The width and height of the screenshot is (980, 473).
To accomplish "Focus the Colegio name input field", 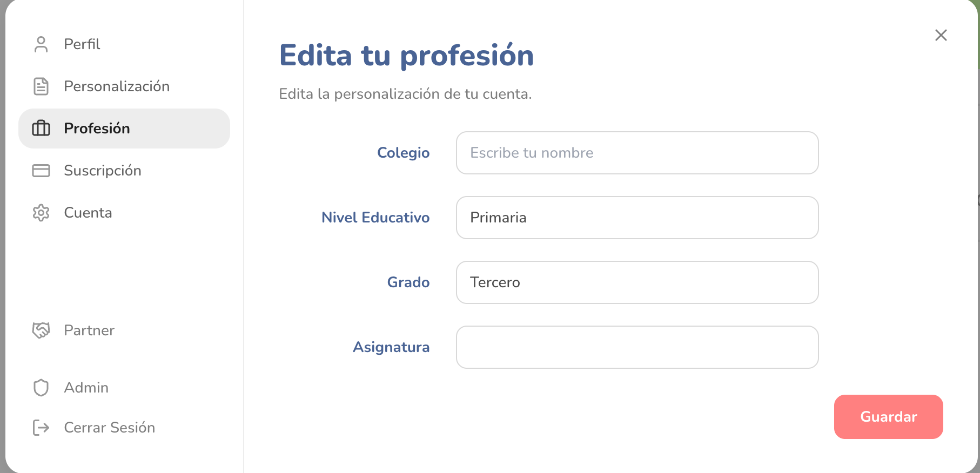I will coord(637,153).
